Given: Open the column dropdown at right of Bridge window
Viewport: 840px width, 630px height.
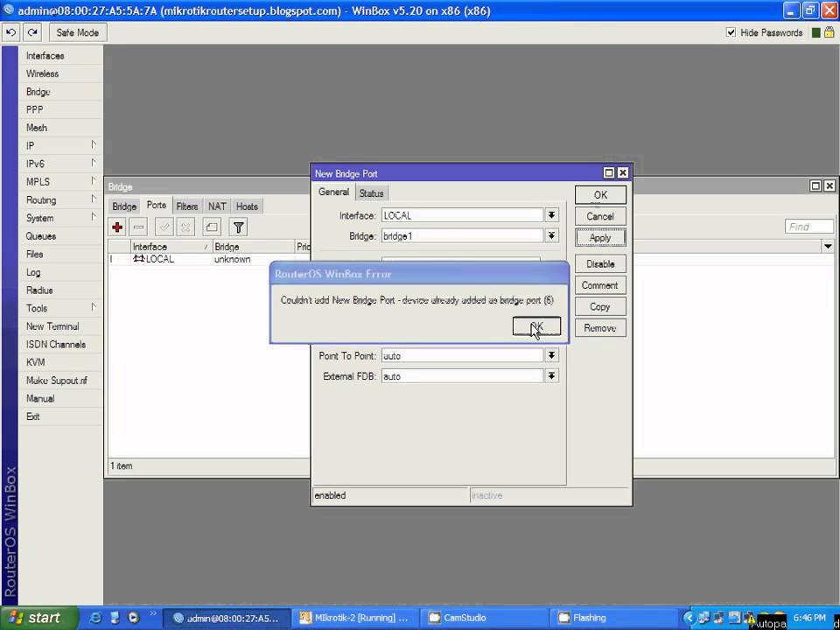Looking at the screenshot, I should (x=829, y=247).
